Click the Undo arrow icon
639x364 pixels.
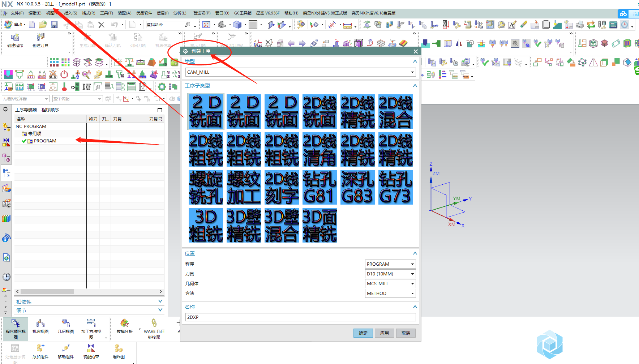point(115,25)
